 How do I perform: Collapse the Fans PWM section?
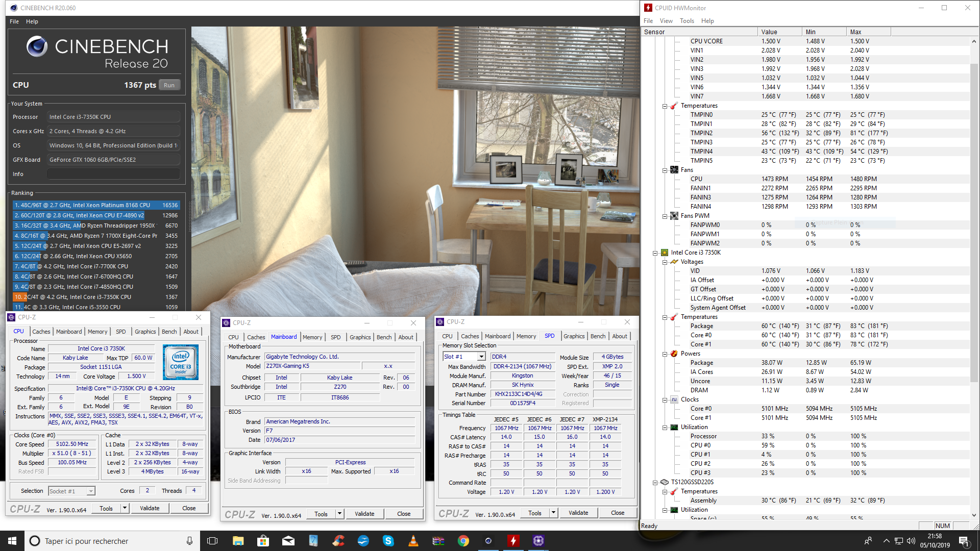point(665,216)
